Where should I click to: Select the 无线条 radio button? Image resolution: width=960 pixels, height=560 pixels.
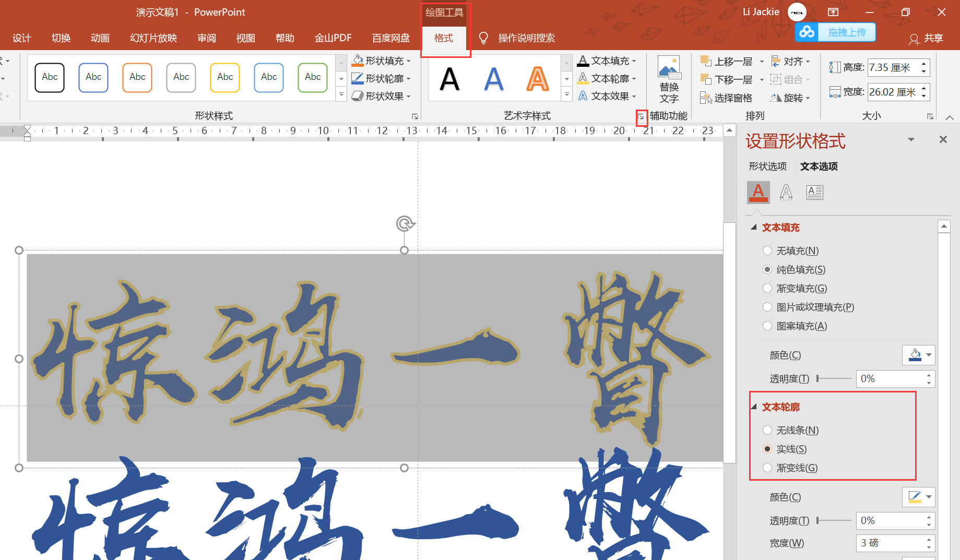coord(767,430)
